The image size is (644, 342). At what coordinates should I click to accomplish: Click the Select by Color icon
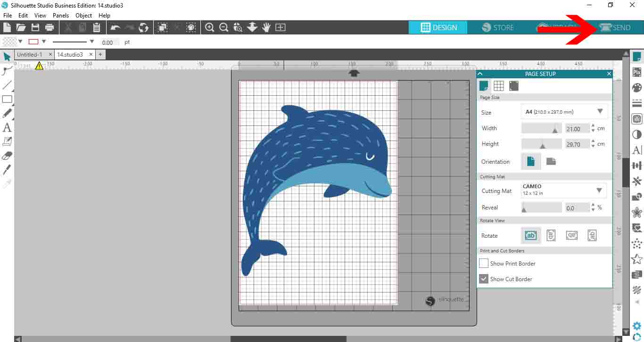tap(191, 27)
